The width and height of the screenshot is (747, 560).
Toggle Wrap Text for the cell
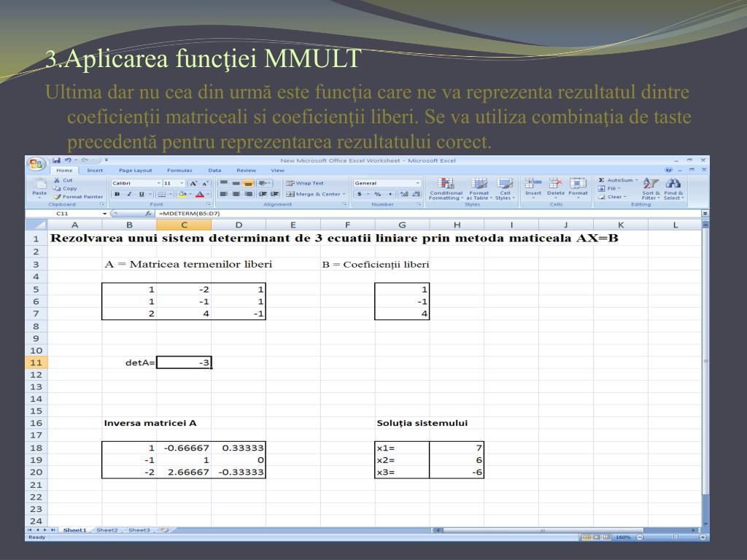click(305, 183)
